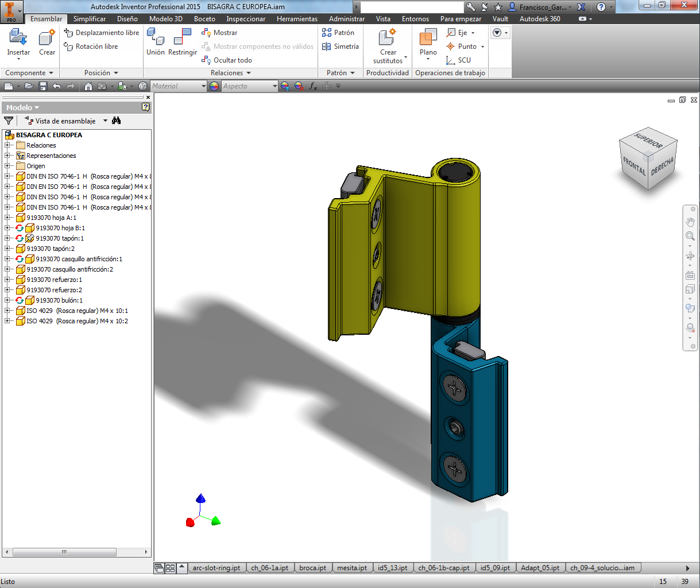Click the Aspecto color wheel swatch

point(214,86)
